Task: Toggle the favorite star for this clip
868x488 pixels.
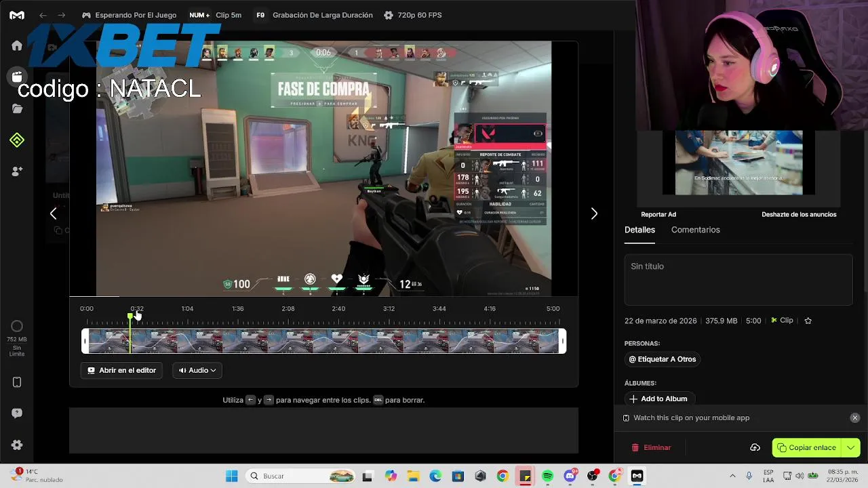Action: [808, 321]
